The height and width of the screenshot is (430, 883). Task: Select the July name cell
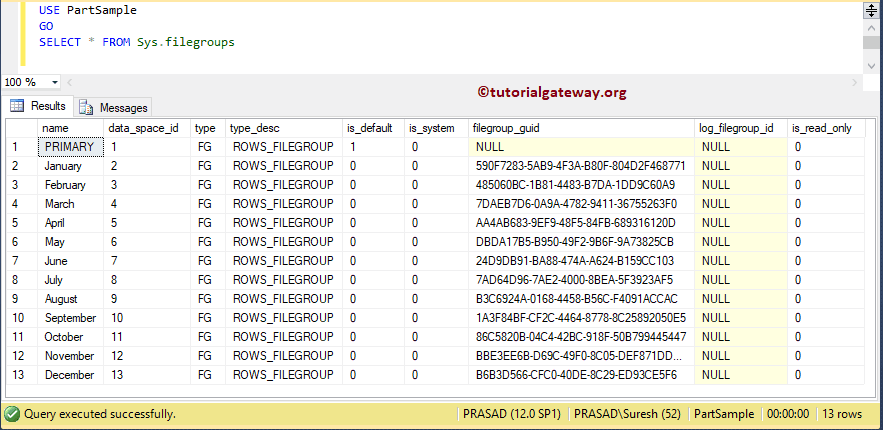(70, 280)
